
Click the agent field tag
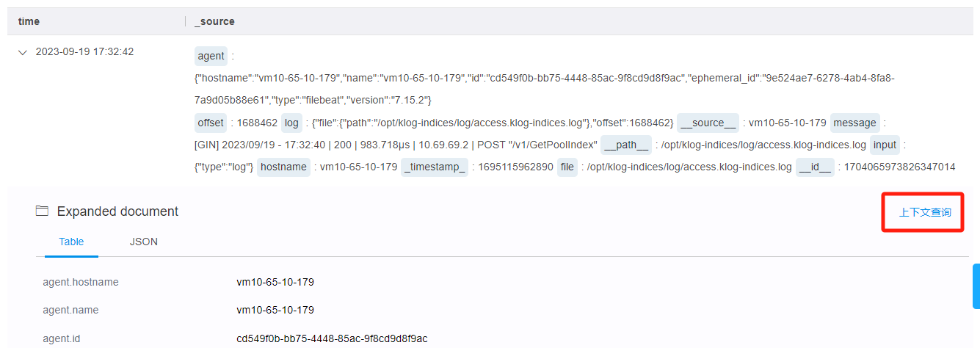(211, 56)
